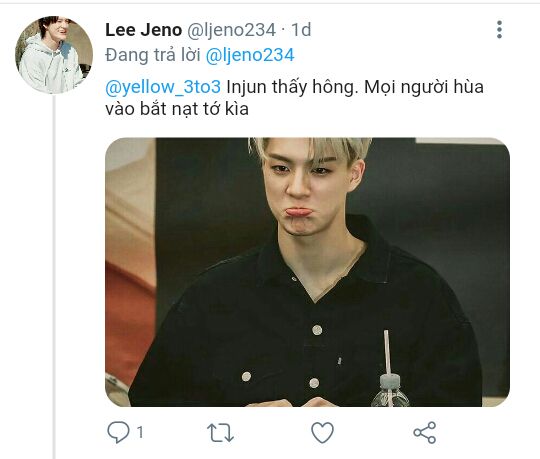Click the 'Đang trả lời' label

[x=153, y=55]
